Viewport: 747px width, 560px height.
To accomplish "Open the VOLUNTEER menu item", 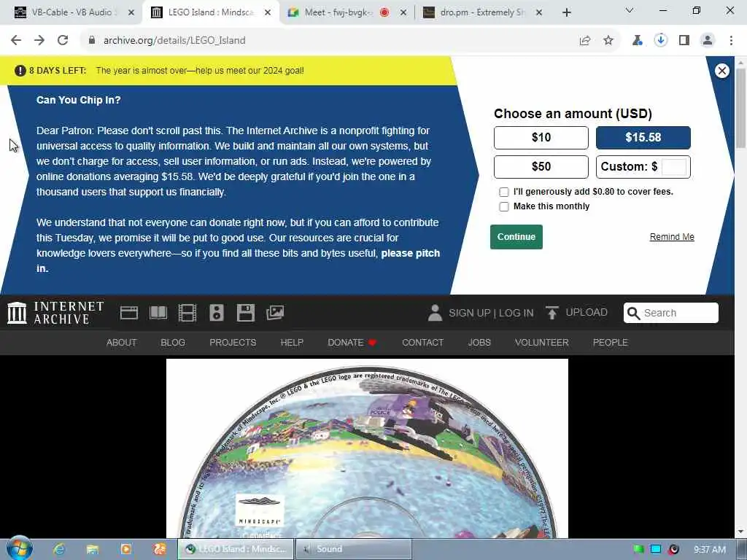I will point(542,343).
